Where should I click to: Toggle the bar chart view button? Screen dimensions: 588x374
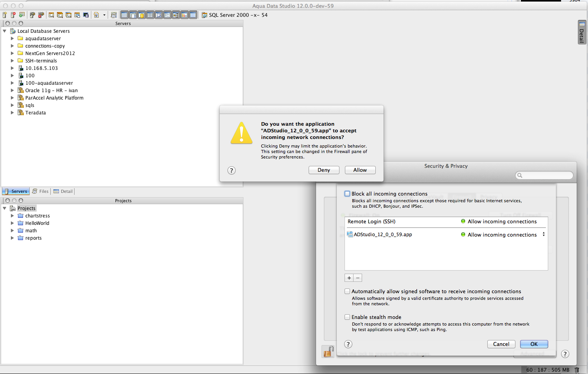click(184, 15)
